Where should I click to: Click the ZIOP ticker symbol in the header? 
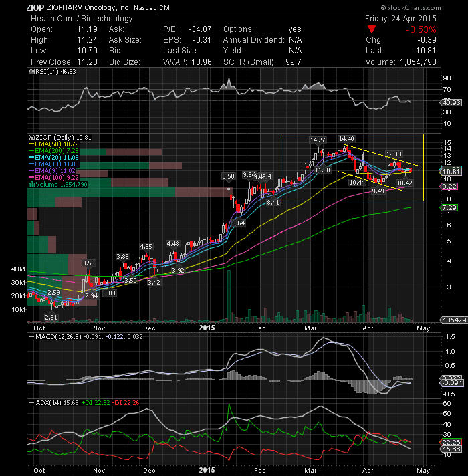coord(35,7)
